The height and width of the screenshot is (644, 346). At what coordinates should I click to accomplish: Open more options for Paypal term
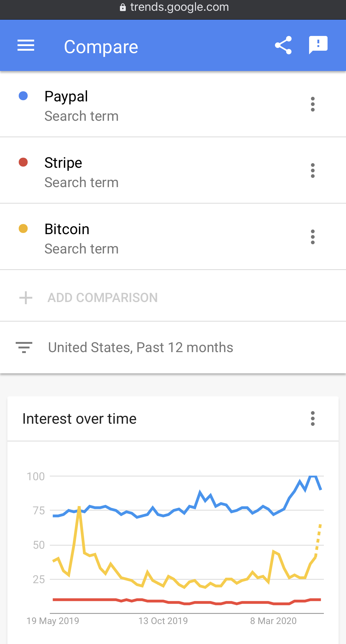313,104
